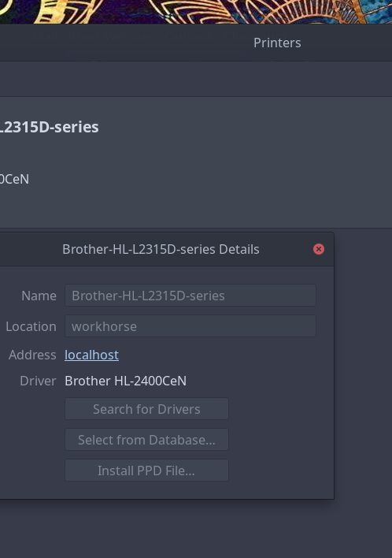Screen dimensions: 392x558
Task: Close the Brother-HL-L2315D-series Details dialog
Action: coord(319,249)
